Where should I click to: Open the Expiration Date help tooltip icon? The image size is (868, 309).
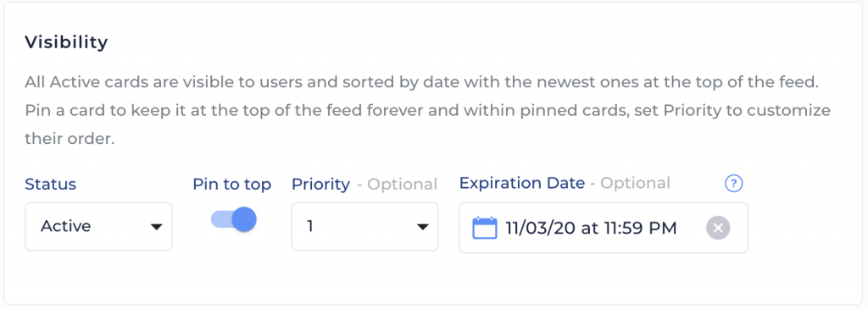coord(733,184)
